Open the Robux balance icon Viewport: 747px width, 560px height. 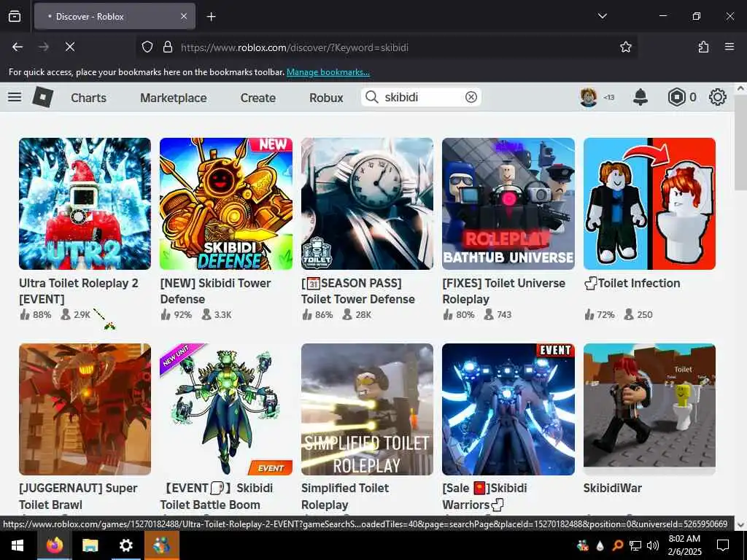click(676, 97)
